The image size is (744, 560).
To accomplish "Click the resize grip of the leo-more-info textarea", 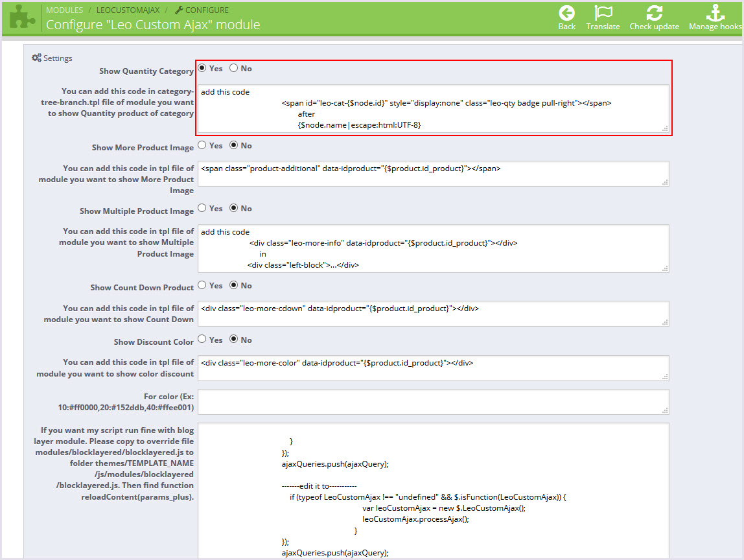I will (665, 268).
